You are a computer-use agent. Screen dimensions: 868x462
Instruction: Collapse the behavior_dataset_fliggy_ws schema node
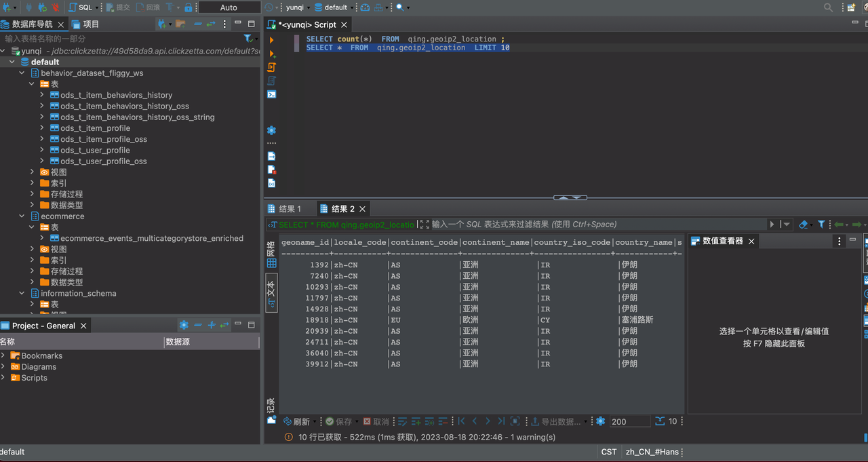[x=22, y=73]
